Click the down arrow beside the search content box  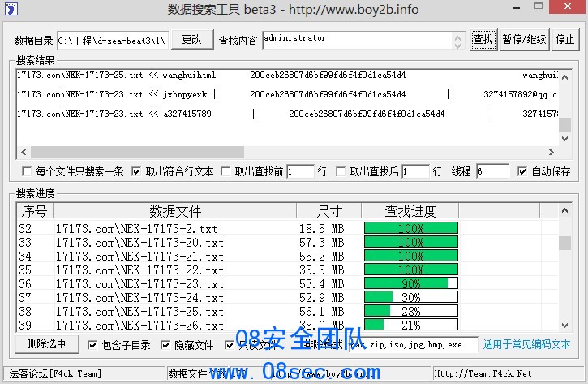coord(458,45)
